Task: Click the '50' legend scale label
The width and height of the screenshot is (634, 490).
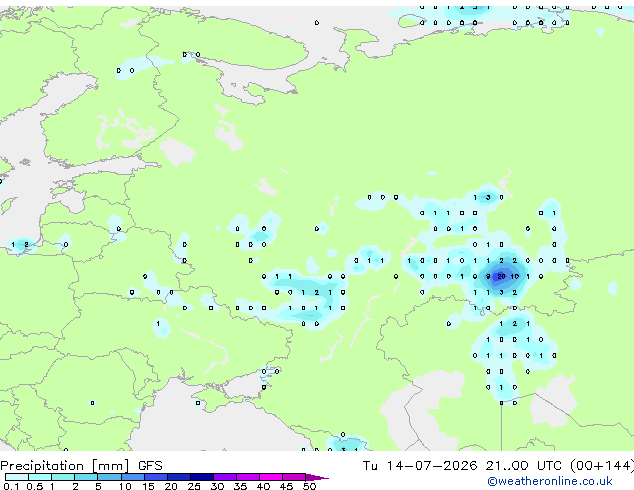Action: (309, 486)
